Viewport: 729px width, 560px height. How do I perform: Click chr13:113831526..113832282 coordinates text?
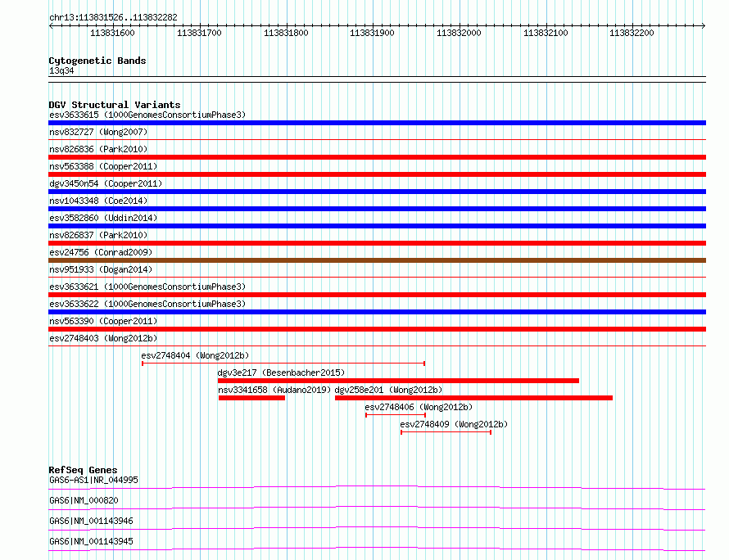pos(113,17)
